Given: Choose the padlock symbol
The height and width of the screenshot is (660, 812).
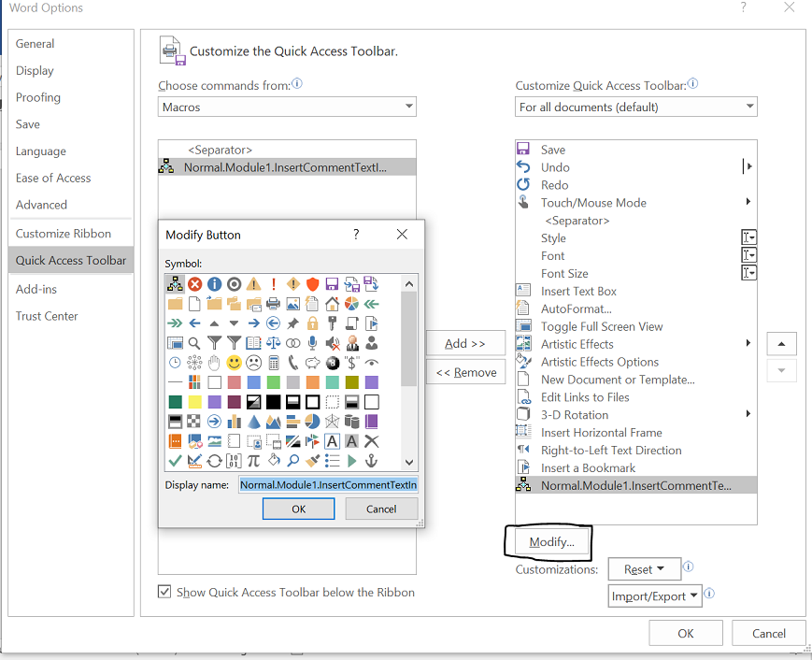Looking at the screenshot, I should tap(312, 323).
